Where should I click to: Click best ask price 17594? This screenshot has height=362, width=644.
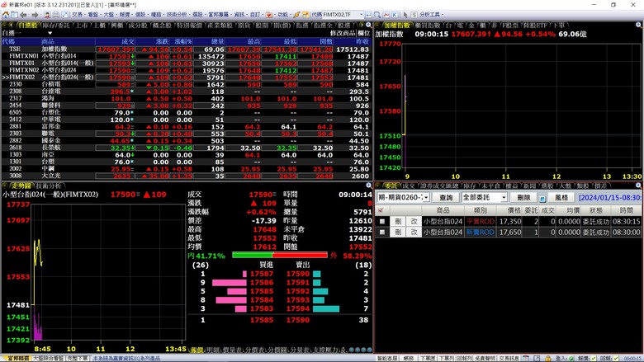pyautogui.click(x=298, y=308)
